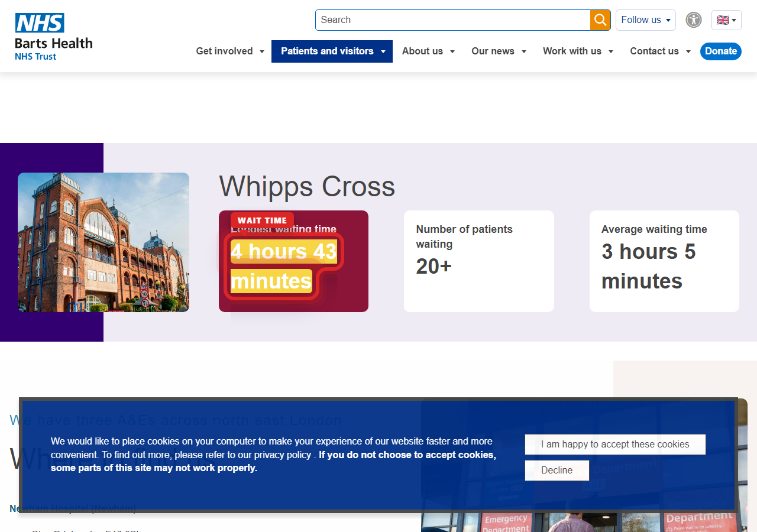Select the '4 hours 43 minutes' value
Image resolution: width=757 pixels, height=532 pixels.
pos(284,266)
